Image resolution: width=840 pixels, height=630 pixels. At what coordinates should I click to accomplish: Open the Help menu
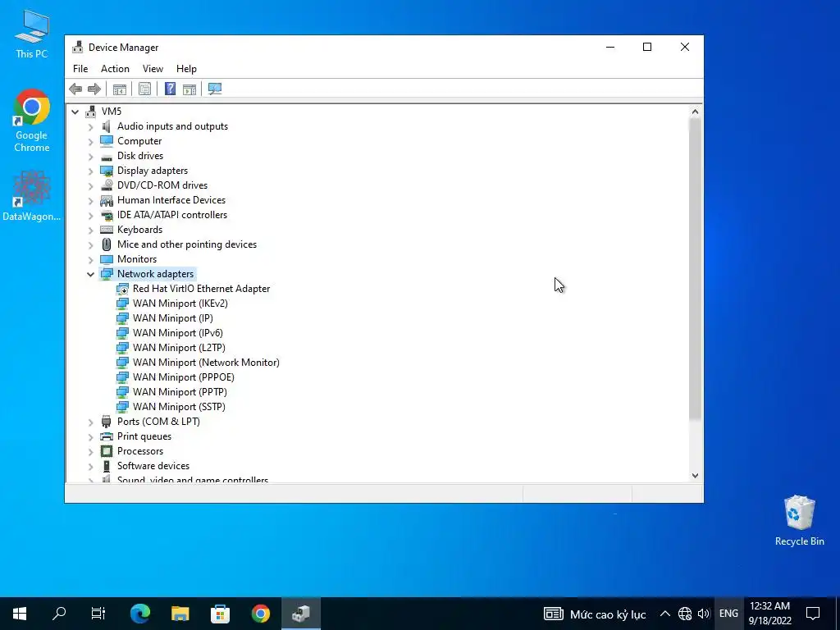(x=186, y=69)
